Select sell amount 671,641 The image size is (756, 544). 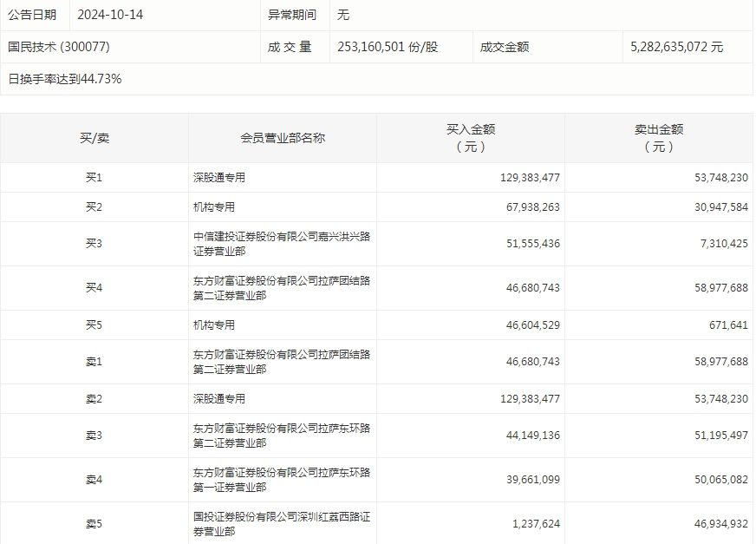click(728, 324)
